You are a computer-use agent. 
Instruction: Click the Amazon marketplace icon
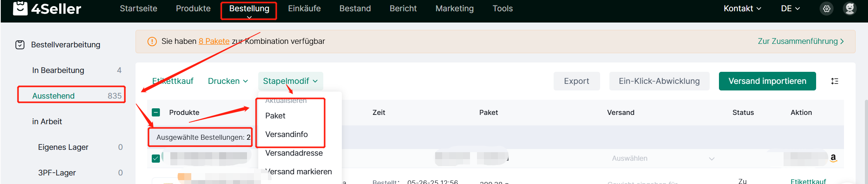pyautogui.click(x=833, y=158)
